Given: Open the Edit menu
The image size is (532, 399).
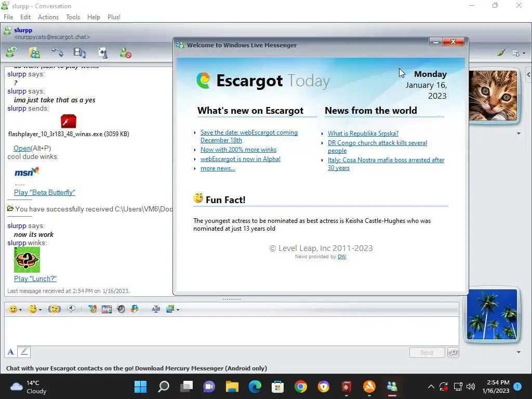Looking at the screenshot, I should [x=25, y=17].
